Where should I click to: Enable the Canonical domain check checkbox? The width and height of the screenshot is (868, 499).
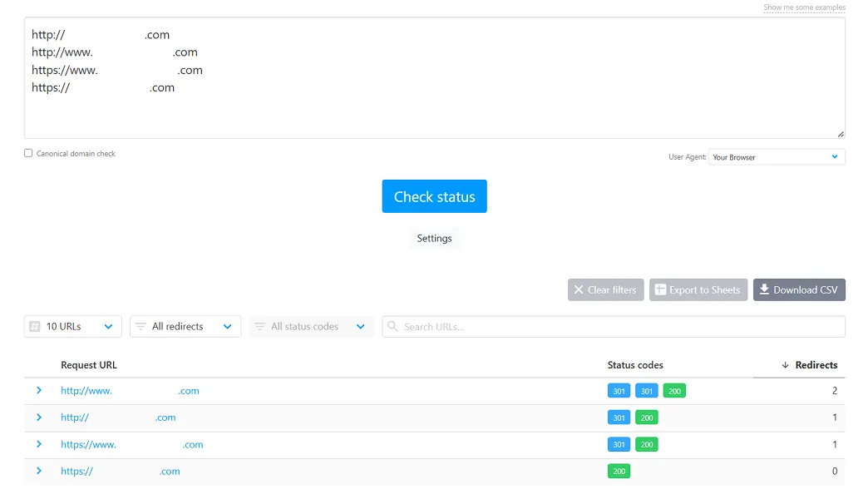point(28,153)
